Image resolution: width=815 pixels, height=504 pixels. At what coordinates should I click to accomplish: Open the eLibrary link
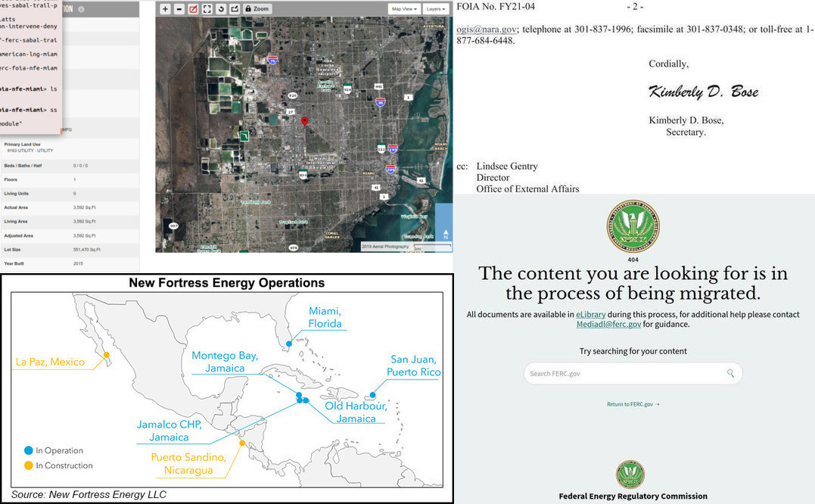pos(590,314)
